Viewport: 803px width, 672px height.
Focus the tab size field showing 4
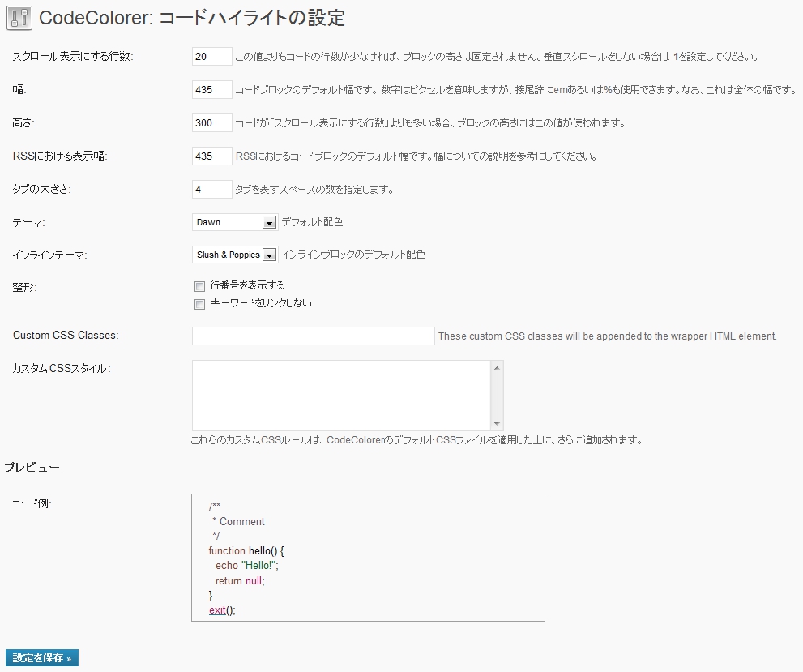[212, 190]
